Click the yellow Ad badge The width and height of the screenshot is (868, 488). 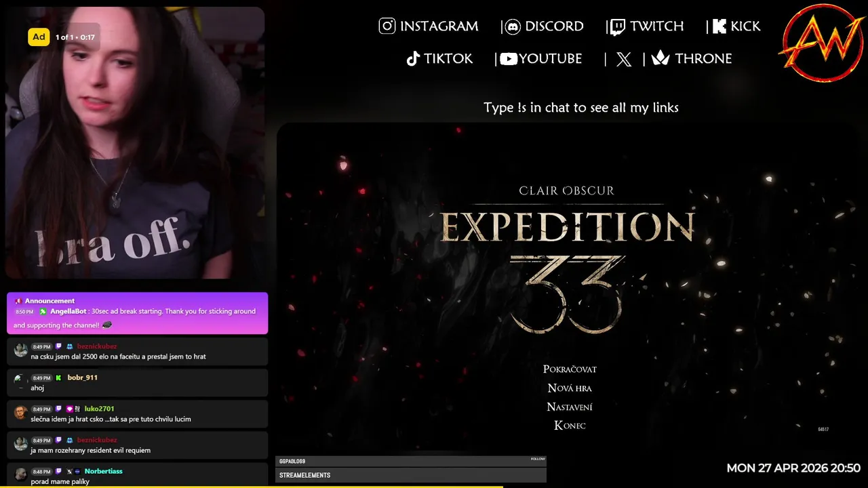tap(39, 37)
